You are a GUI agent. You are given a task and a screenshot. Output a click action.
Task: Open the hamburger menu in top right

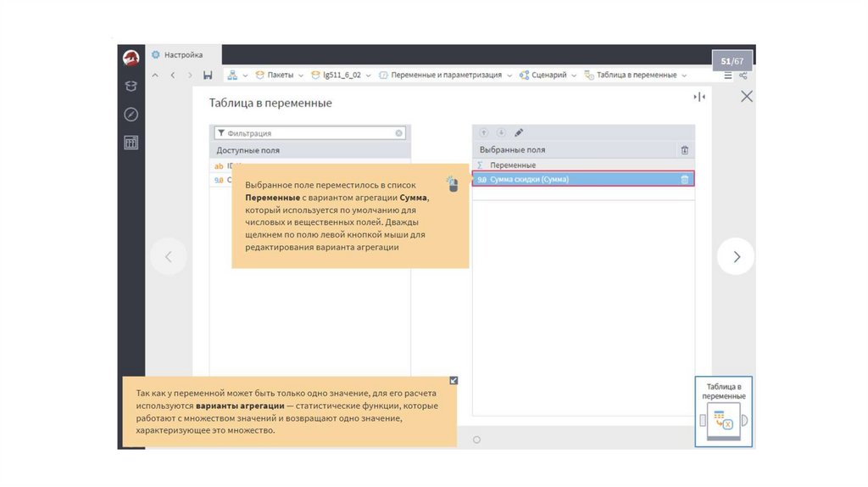point(727,76)
